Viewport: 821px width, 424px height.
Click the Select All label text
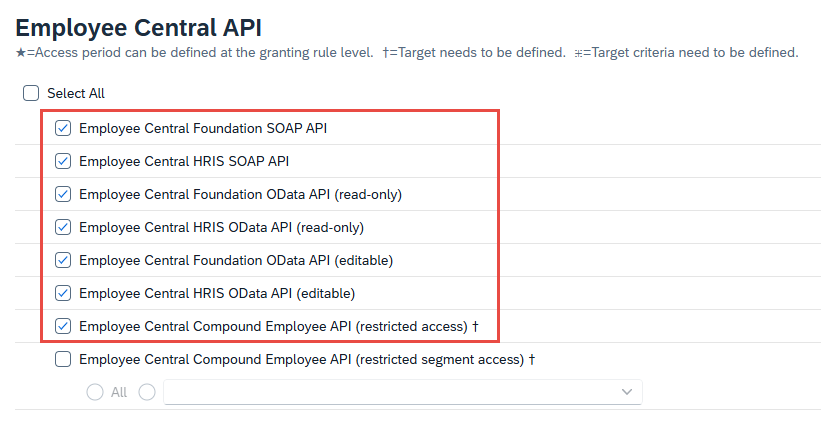tap(76, 93)
